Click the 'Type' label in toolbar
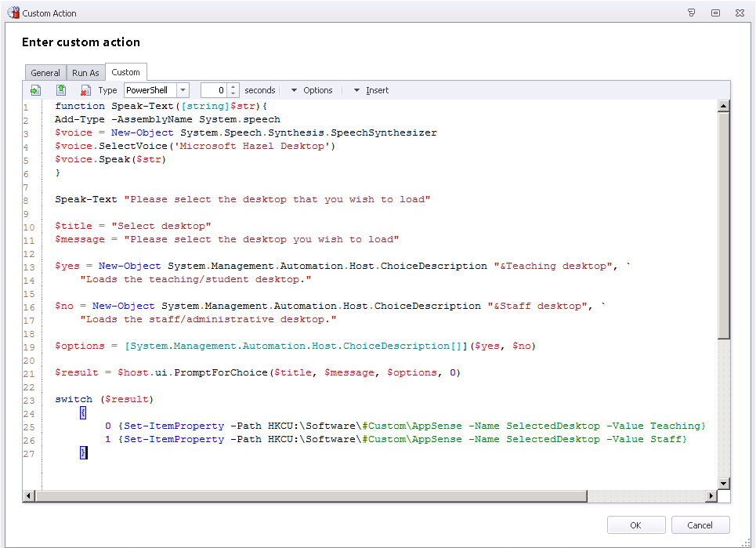The height and width of the screenshot is (548, 756). 107,90
